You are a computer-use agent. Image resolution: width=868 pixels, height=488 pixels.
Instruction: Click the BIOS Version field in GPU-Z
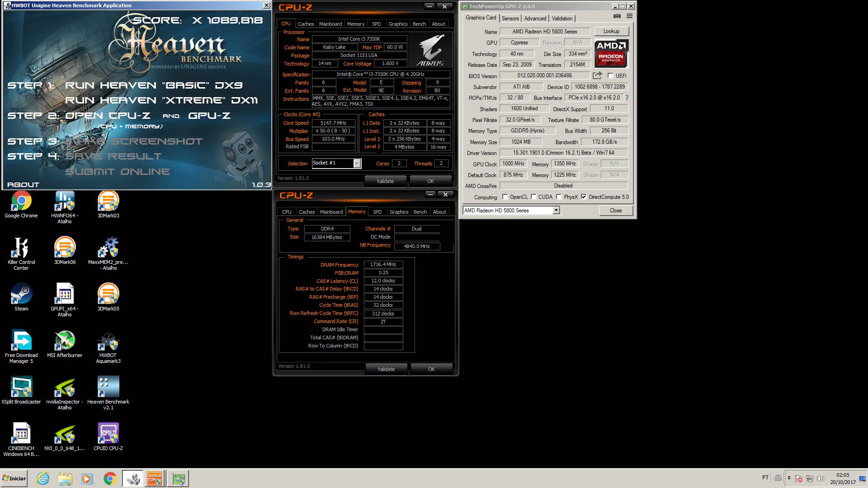click(x=544, y=75)
